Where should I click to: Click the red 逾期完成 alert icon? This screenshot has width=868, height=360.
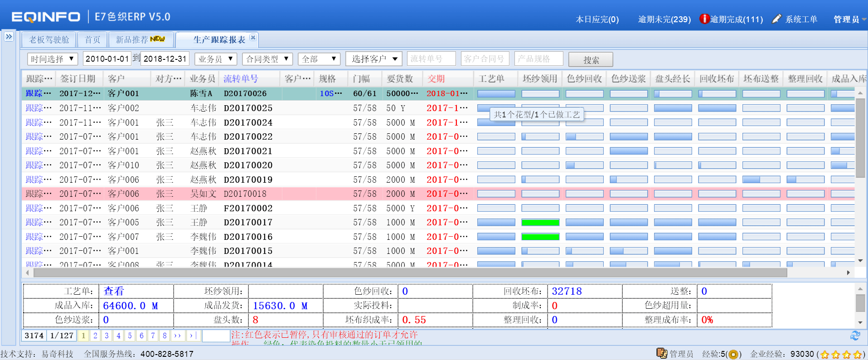[704, 19]
